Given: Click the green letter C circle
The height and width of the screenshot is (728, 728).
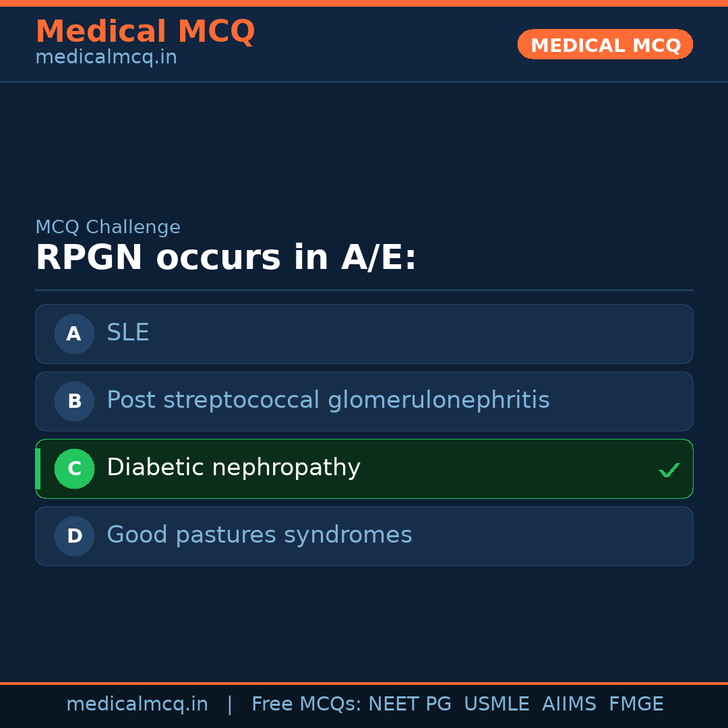Looking at the screenshot, I should 74,468.
